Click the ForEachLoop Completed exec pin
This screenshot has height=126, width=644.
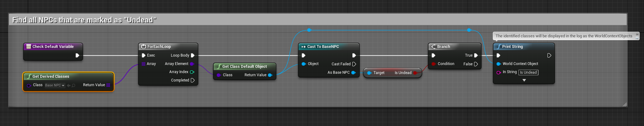(x=193, y=80)
